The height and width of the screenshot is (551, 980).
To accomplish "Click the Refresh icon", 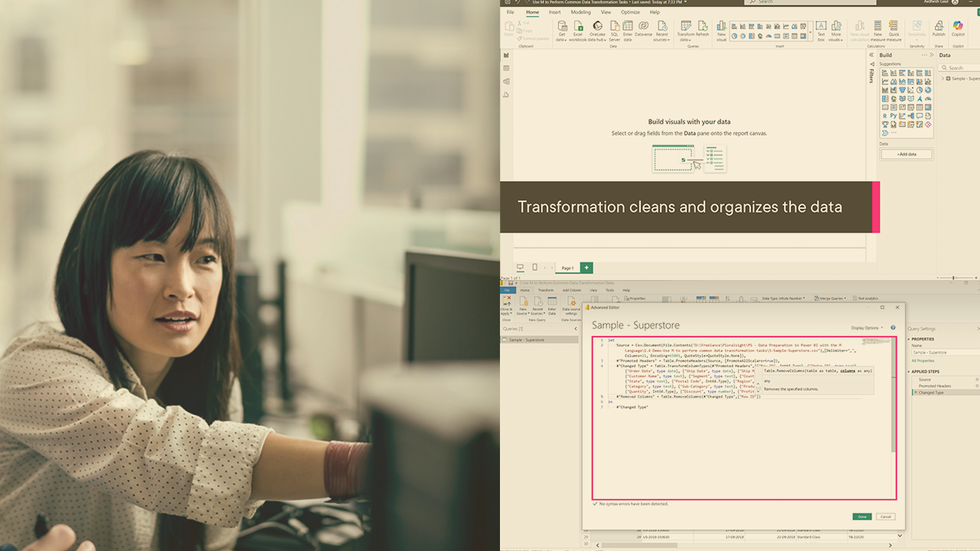I will point(701,28).
